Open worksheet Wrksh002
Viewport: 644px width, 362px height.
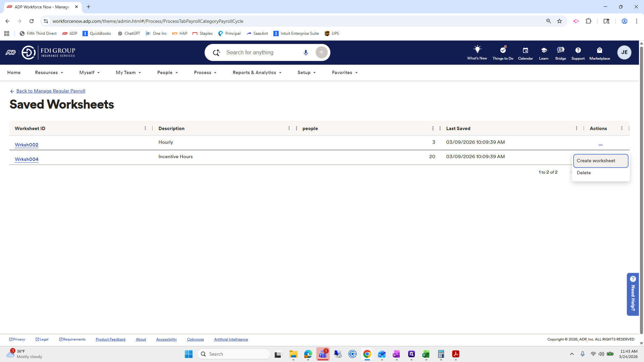point(26,145)
